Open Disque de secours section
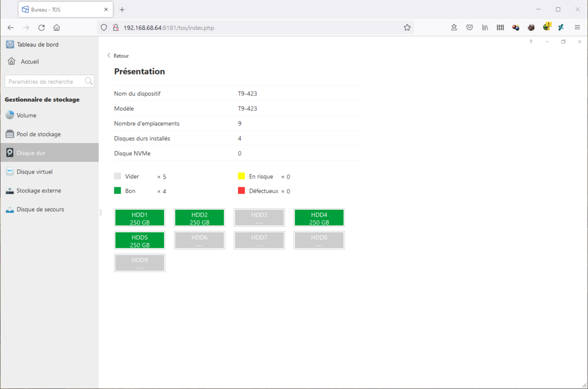The image size is (588, 389). click(49, 209)
